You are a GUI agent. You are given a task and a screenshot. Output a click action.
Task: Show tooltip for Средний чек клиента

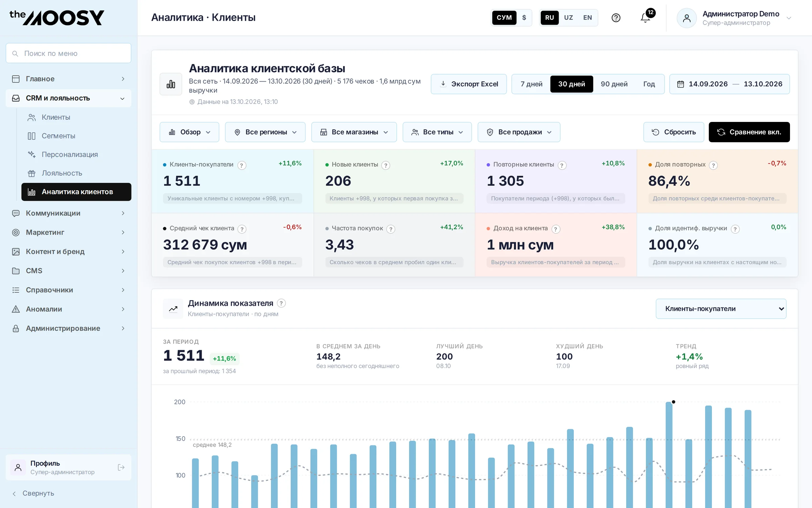pos(242,229)
